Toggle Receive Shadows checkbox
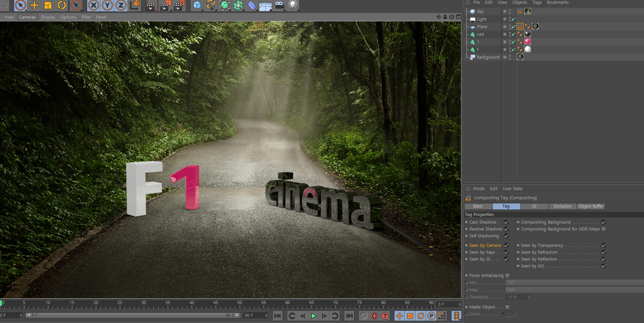Image resolution: width=644 pixels, height=323 pixels. (506, 229)
